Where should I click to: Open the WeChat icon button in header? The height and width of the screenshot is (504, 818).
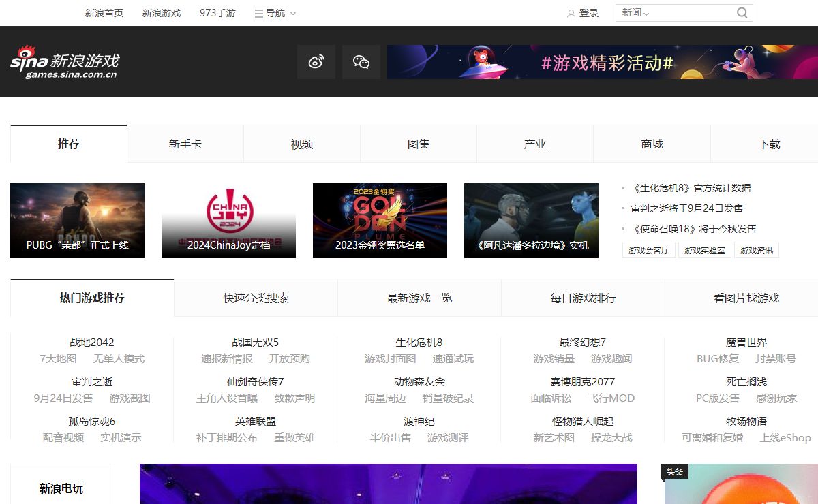(361, 62)
